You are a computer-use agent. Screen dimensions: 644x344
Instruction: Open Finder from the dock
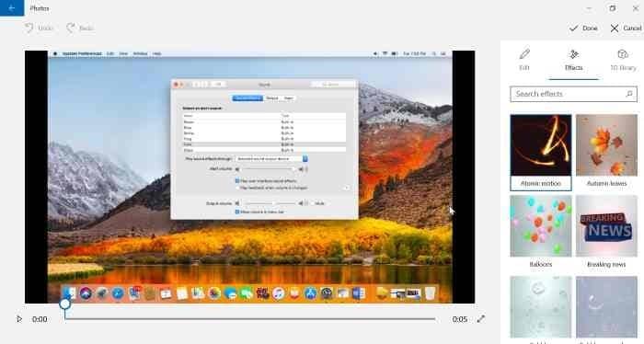tap(69, 293)
